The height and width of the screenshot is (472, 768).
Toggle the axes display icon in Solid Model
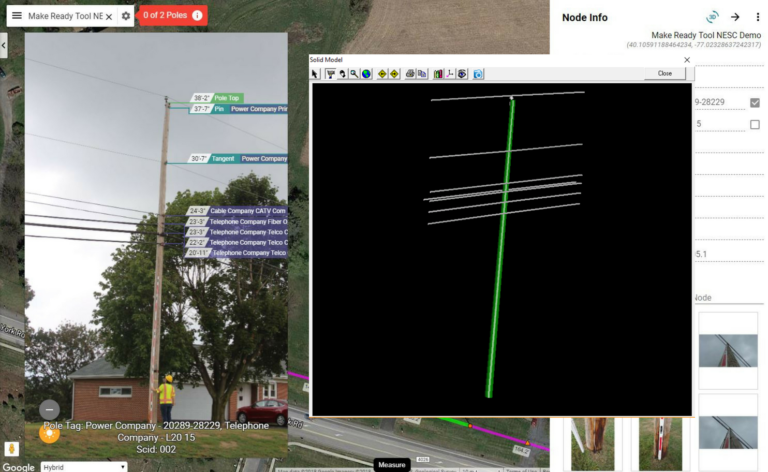(x=450, y=74)
